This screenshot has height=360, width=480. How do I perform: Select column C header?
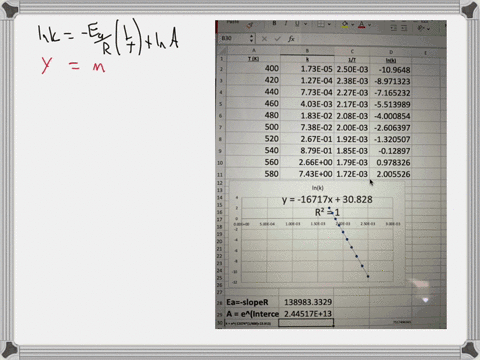(352, 51)
